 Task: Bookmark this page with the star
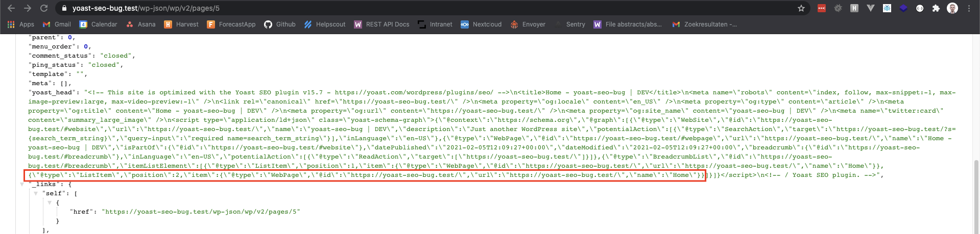(801, 8)
